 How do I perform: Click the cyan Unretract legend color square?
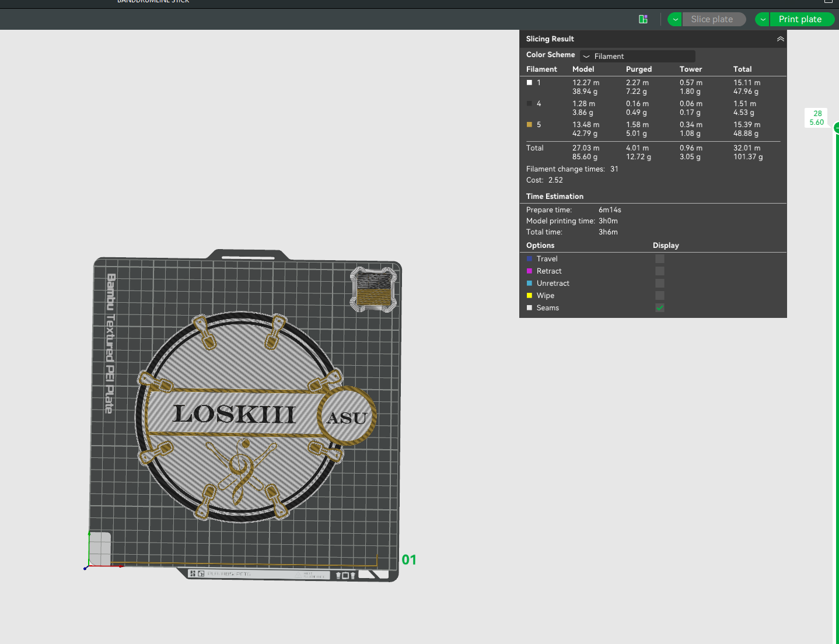(529, 283)
